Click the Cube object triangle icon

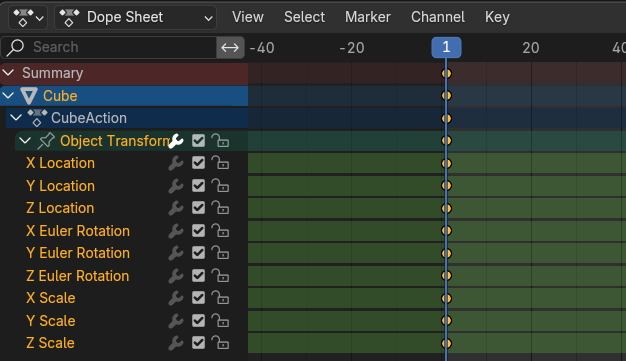coord(29,96)
